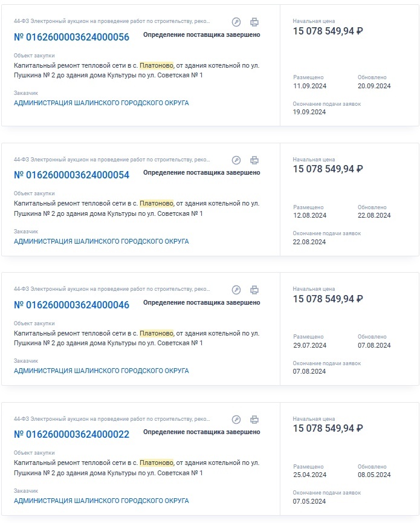The height and width of the screenshot is (523, 420).
Task: Print purchase ending in 000054
Action: click(x=254, y=160)
